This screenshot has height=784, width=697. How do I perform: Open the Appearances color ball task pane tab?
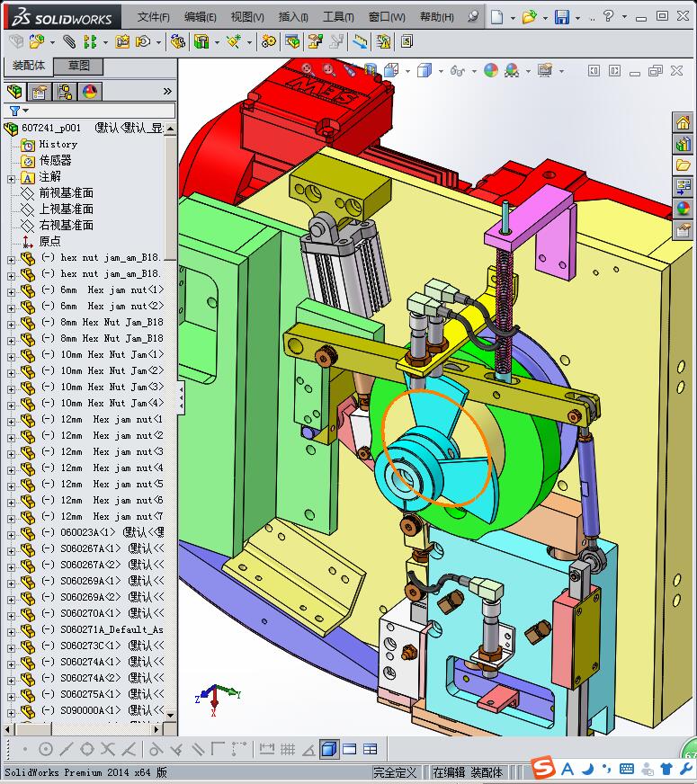point(683,208)
